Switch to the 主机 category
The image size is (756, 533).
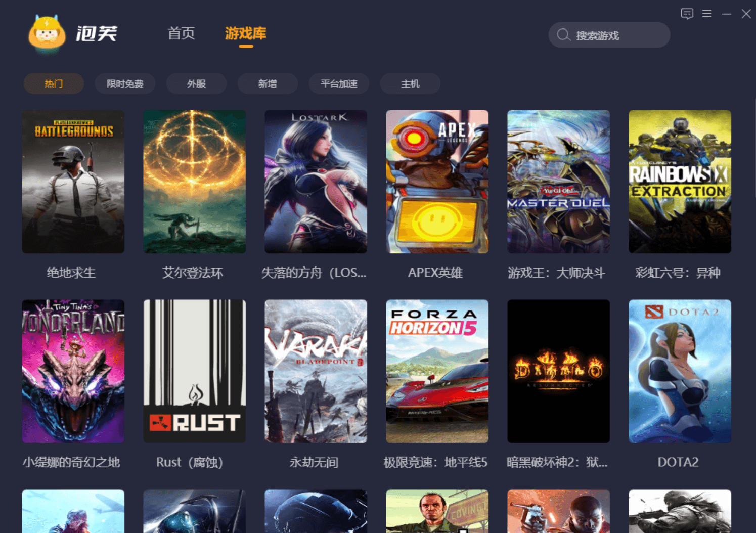410,83
